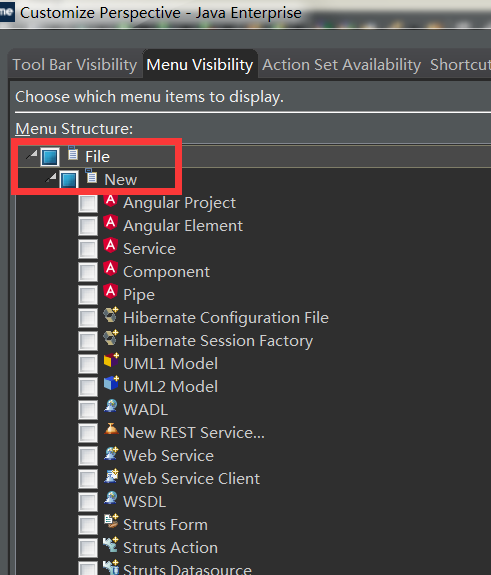Enable the WSDL checkbox

tap(88, 502)
